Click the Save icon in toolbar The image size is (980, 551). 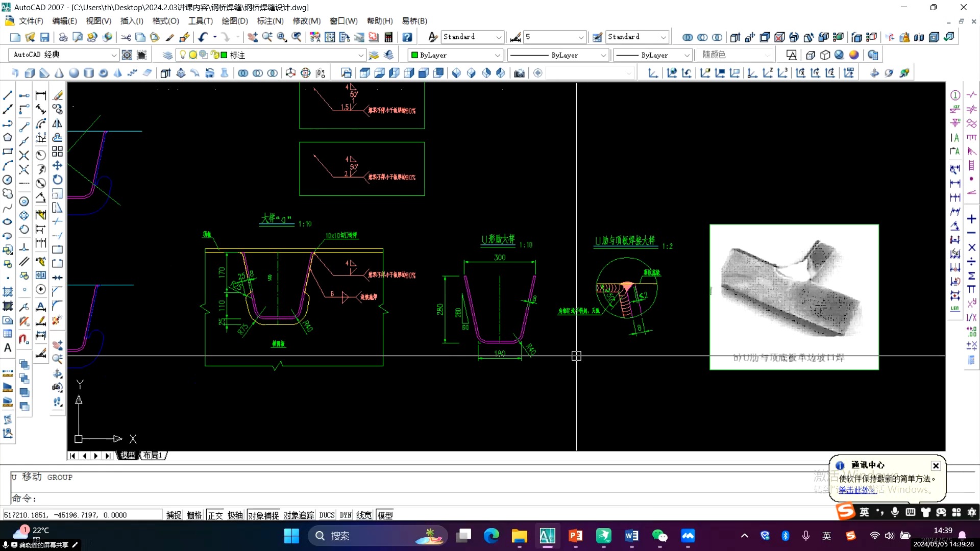pos(44,37)
